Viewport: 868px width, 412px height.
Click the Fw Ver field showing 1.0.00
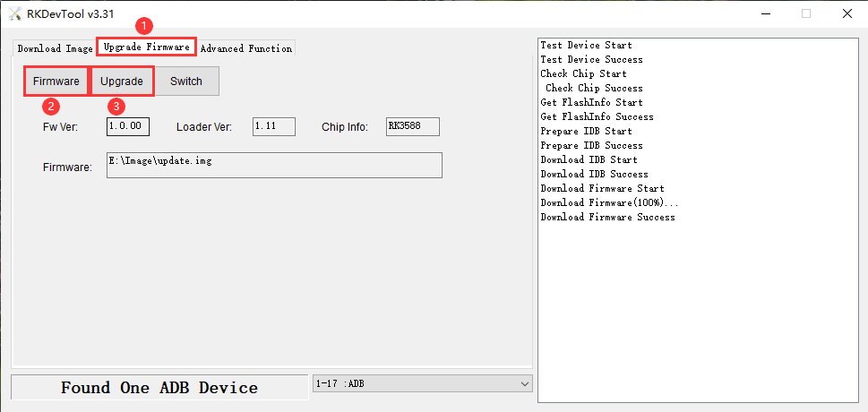tap(128, 126)
